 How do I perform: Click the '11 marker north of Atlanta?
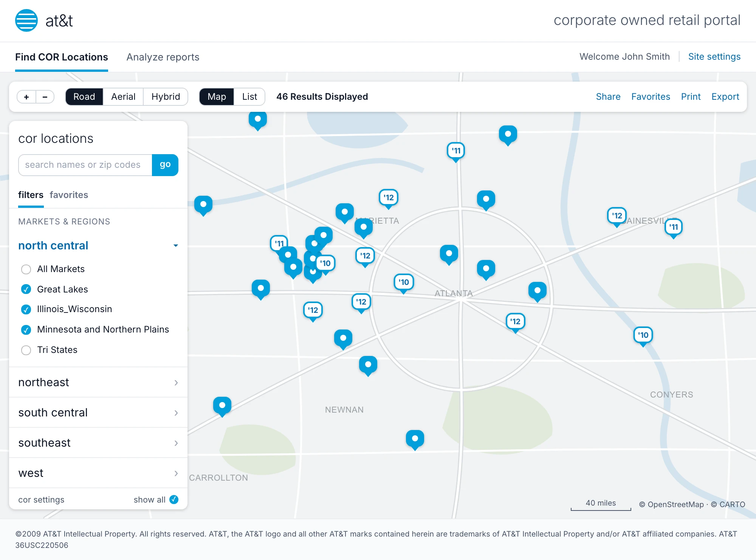pyautogui.click(x=456, y=152)
